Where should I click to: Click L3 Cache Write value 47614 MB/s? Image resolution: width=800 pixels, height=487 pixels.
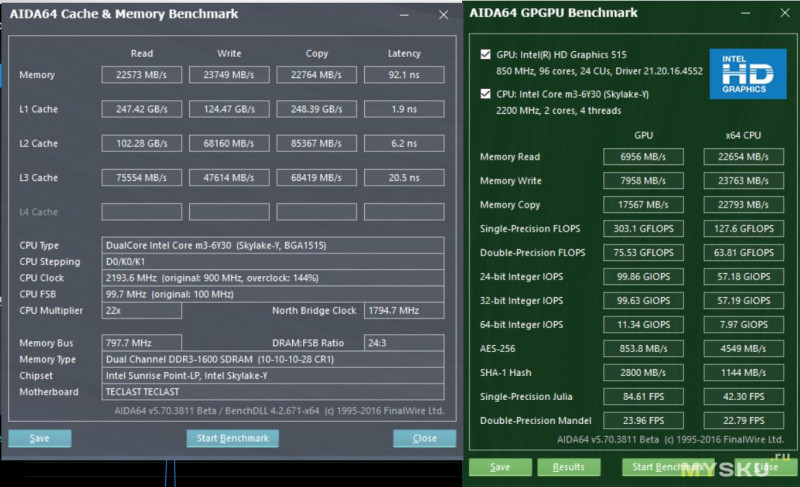click(x=229, y=177)
